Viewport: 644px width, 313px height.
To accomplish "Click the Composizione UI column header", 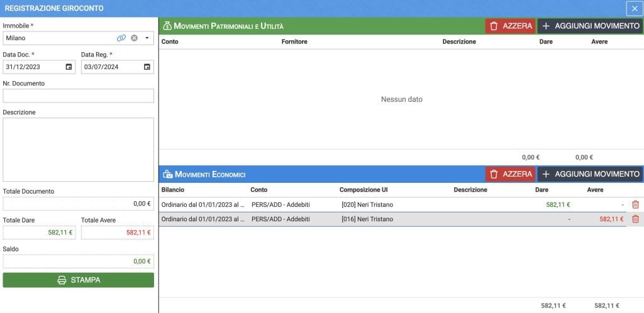I will click(x=365, y=189).
